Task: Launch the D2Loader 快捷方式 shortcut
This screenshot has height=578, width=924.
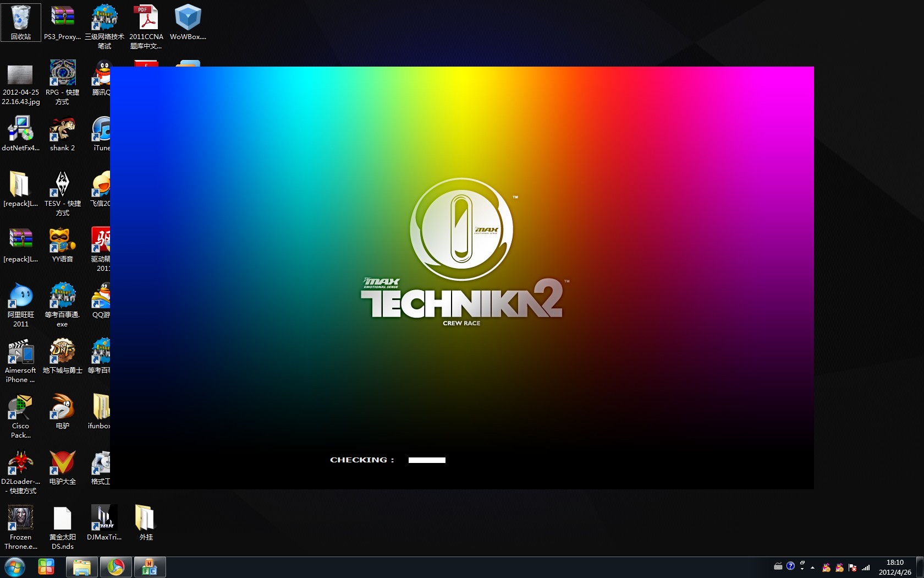Action: [x=21, y=472]
